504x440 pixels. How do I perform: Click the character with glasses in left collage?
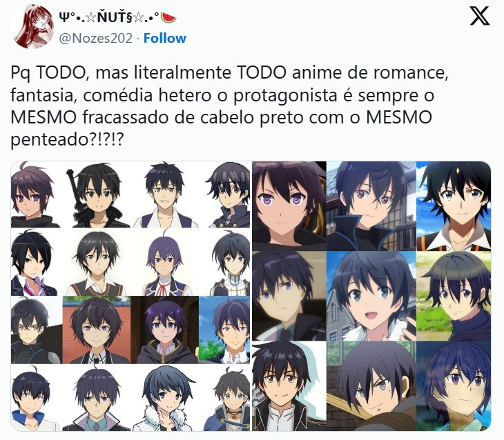click(37, 330)
